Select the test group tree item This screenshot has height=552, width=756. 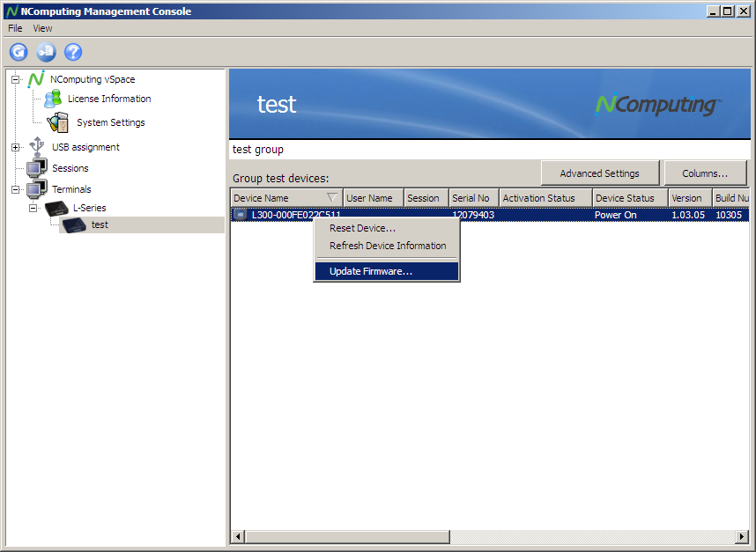point(100,225)
